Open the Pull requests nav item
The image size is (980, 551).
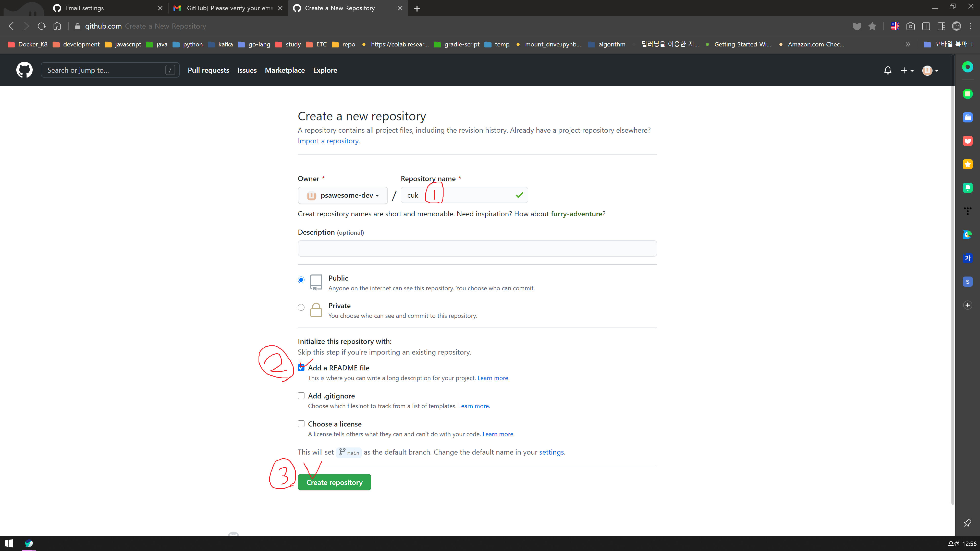[x=209, y=70]
